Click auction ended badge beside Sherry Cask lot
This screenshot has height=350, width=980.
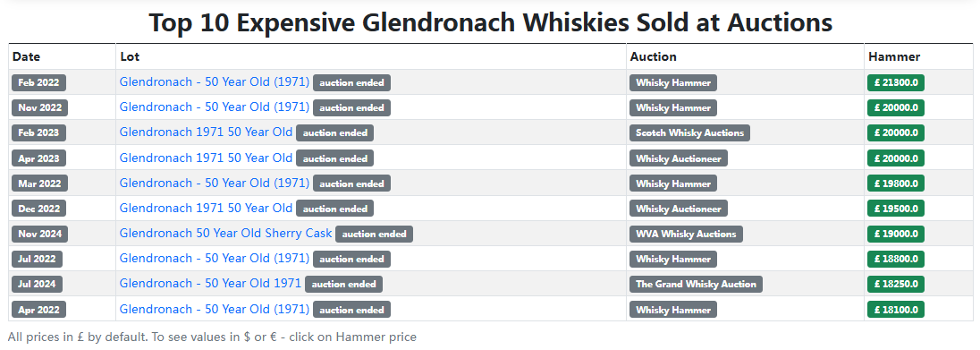[375, 235]
